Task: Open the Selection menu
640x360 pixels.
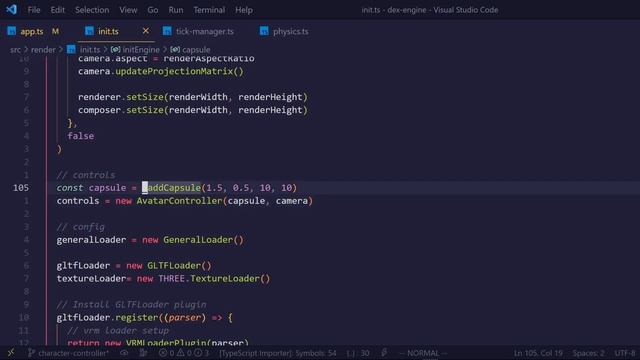Action: pyautogui.click(x=92, y=10)
